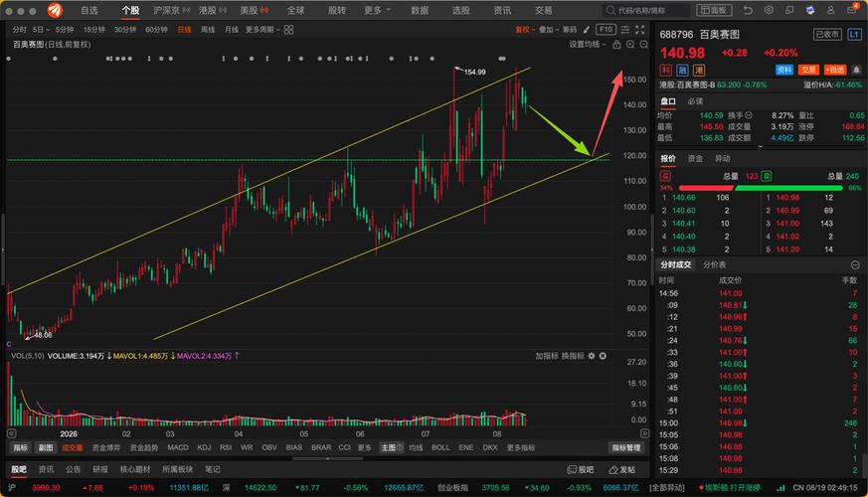868x497 pixels.
Task: Toggle fullscreen chart icon
Action: [x=640, y=30]
